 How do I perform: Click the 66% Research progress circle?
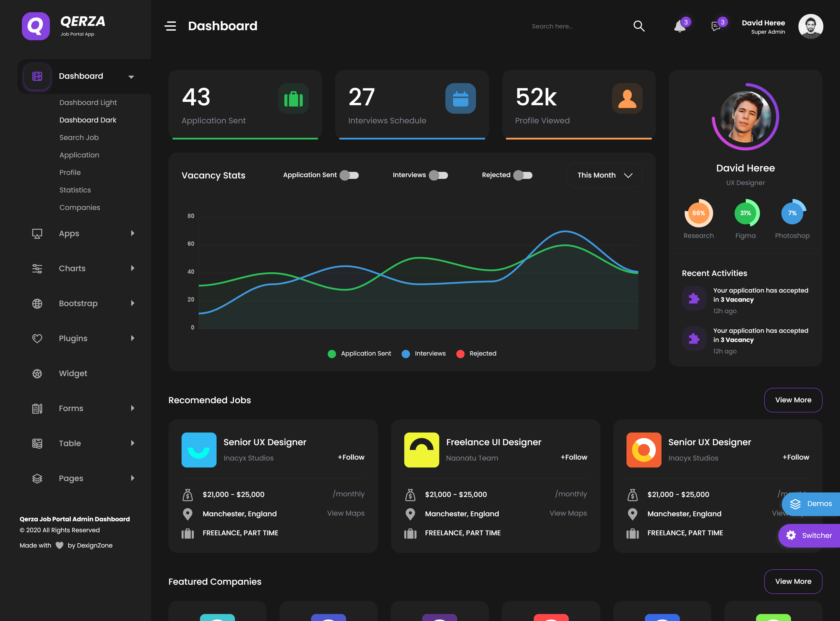(698, 213)
